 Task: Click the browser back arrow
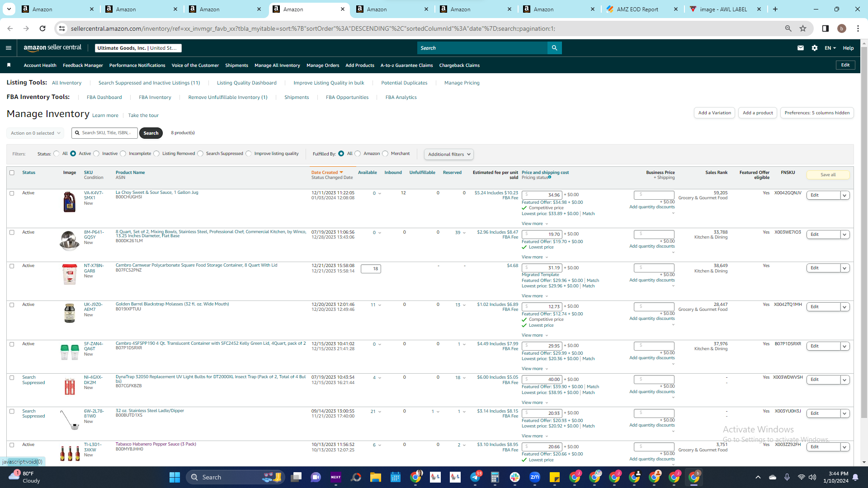point(10,28)
